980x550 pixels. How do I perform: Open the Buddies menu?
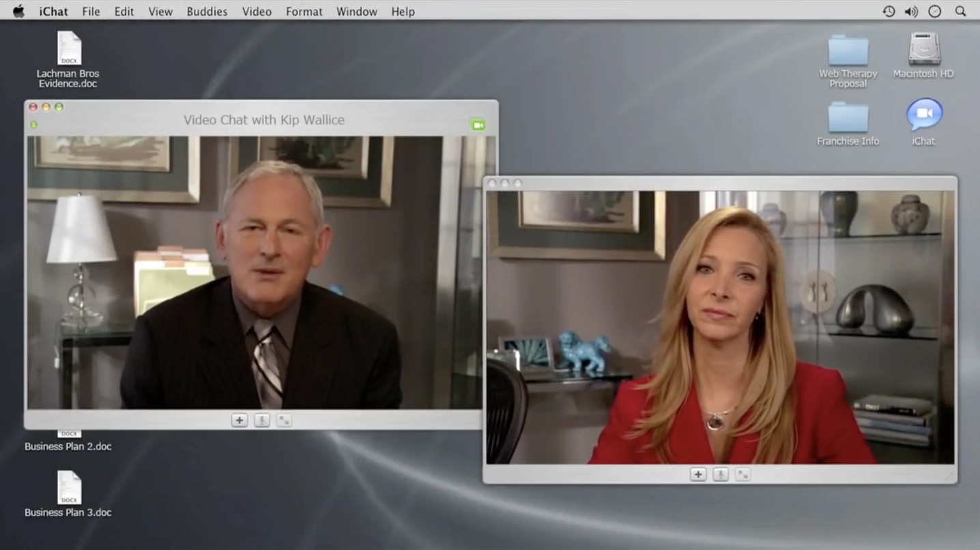pyautogui.click(x=207, y=12)
